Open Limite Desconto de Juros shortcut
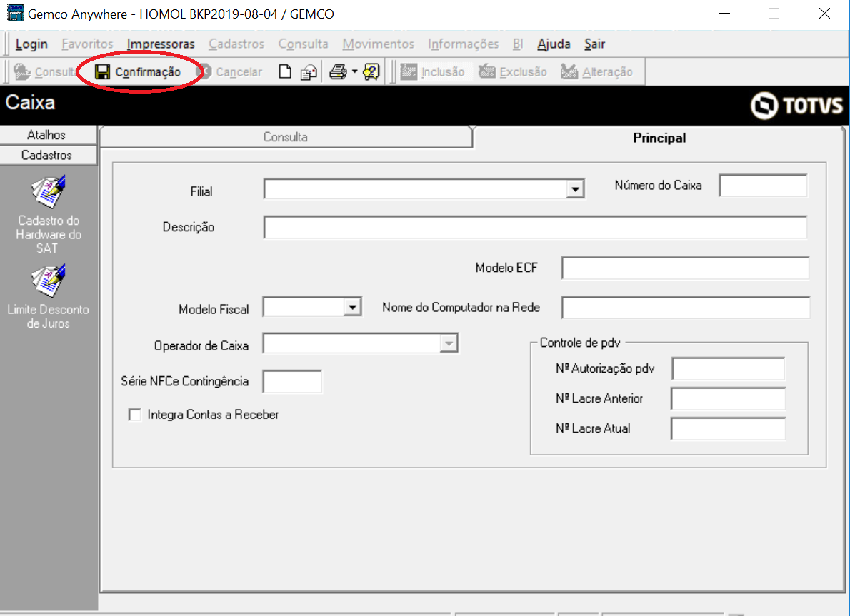This screenshot has width=850, height=616. tap(49, 296)
